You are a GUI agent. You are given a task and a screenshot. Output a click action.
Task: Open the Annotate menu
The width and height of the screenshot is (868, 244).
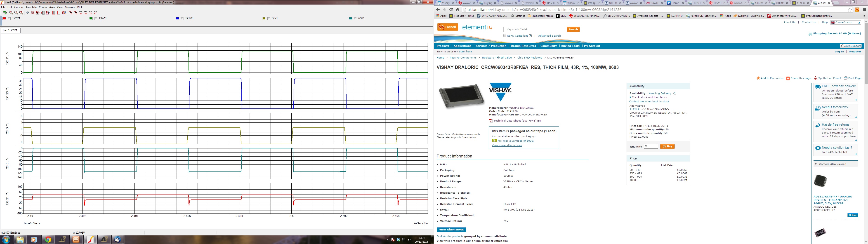click(x=31, y=7)
